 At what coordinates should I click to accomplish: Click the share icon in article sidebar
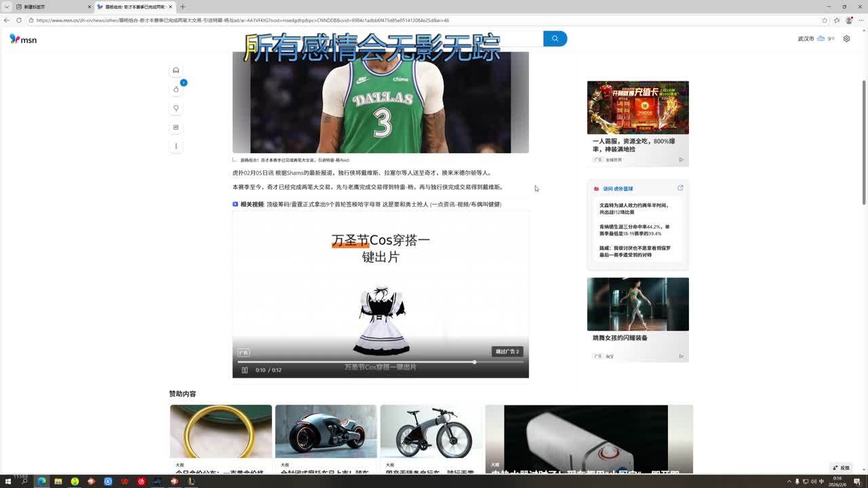coord(176,127)
